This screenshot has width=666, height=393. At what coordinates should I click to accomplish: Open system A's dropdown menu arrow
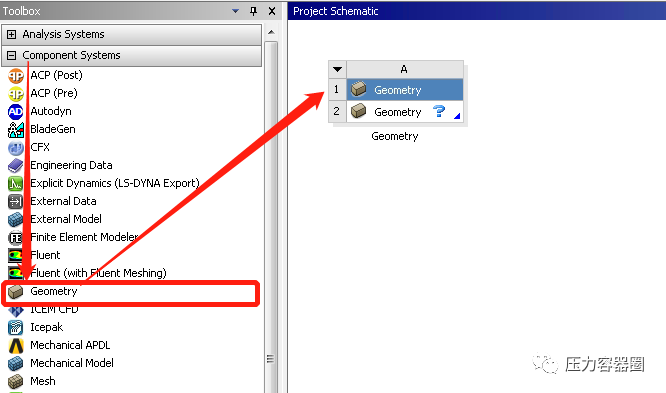[338, 69]
